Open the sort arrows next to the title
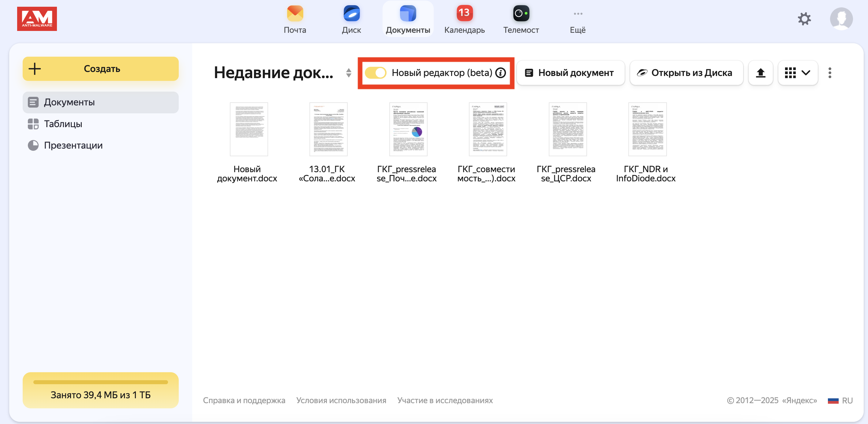Viewport: 868px width, 424px height. pos(349,73)
